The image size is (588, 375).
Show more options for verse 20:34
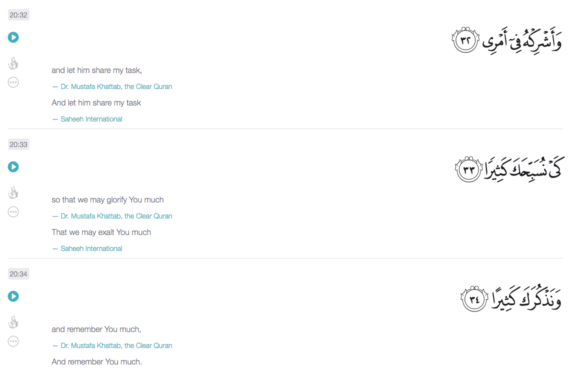[13, 341]
